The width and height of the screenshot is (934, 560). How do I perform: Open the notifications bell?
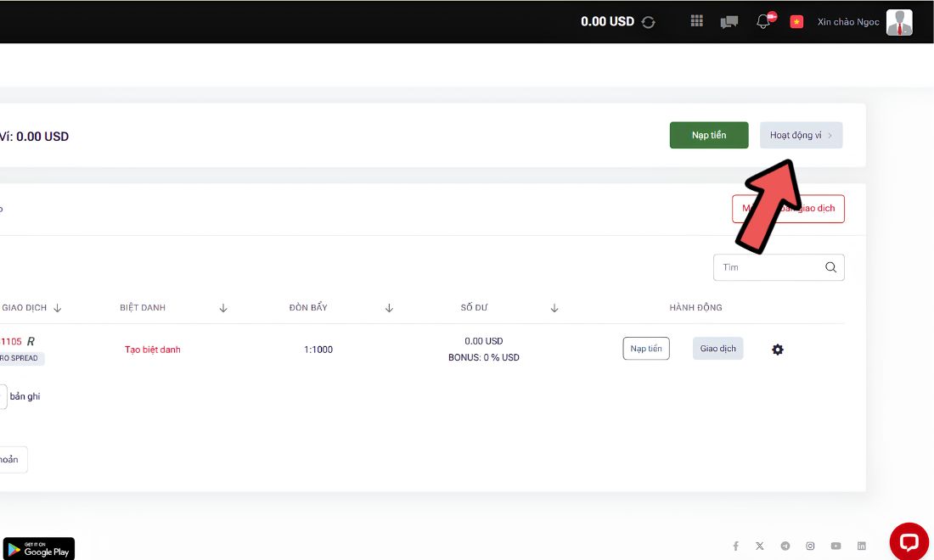pos(763,21)
